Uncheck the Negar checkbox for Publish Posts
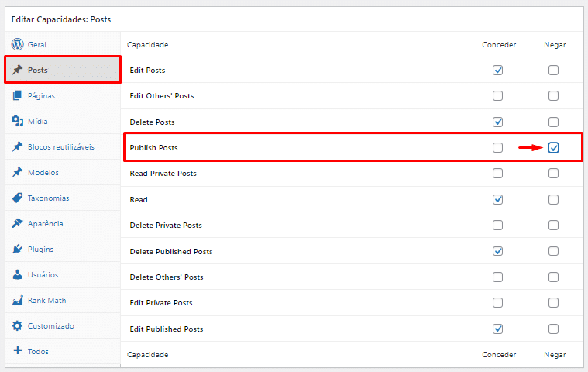The width and height of the screenshot is (588, 372). point(553,147)
